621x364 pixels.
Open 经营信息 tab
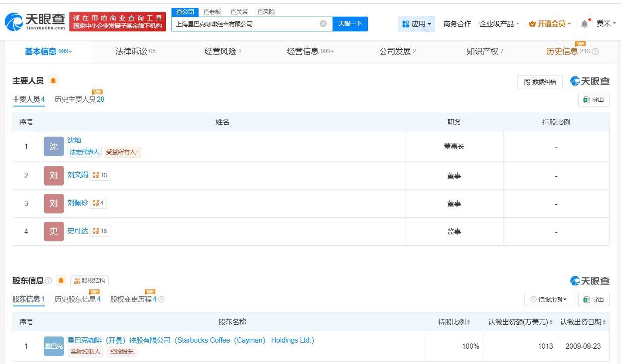(x=310, y=52)
